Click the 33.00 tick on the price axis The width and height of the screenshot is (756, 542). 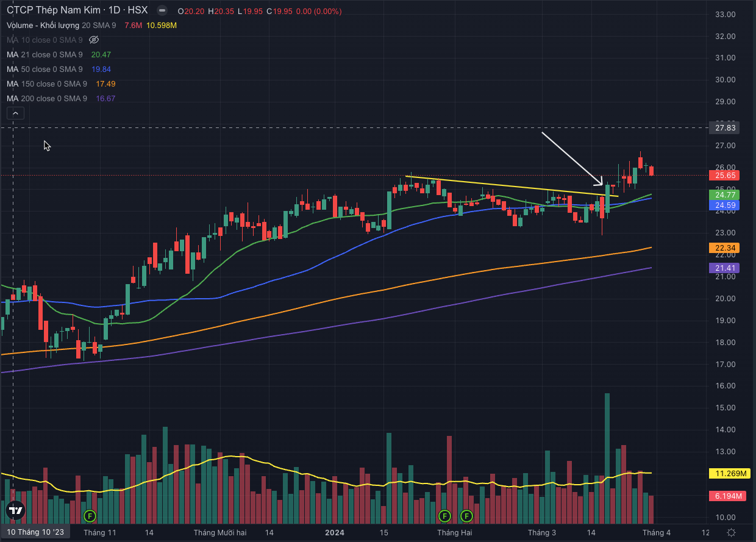pos(725,14)
